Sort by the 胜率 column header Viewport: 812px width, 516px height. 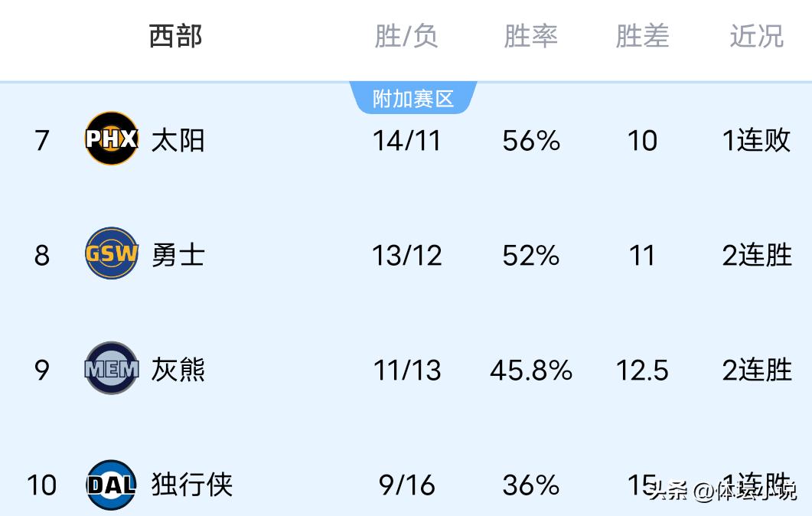531,36
